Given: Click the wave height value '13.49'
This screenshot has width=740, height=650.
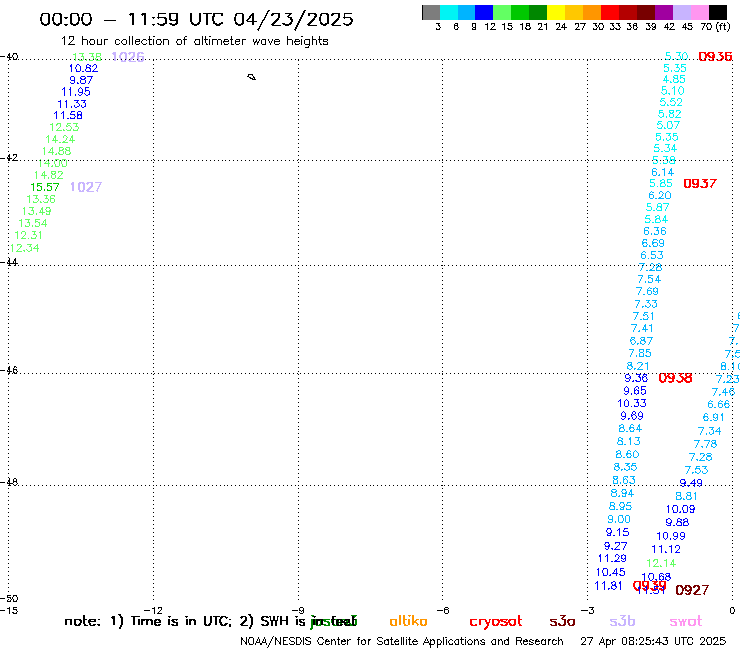Looking at the screenshot, I should [37, 211].
